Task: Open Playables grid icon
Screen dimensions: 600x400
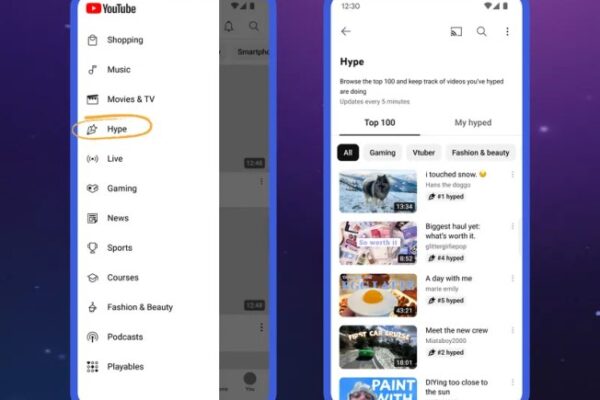Action: (x=92, y=366)
